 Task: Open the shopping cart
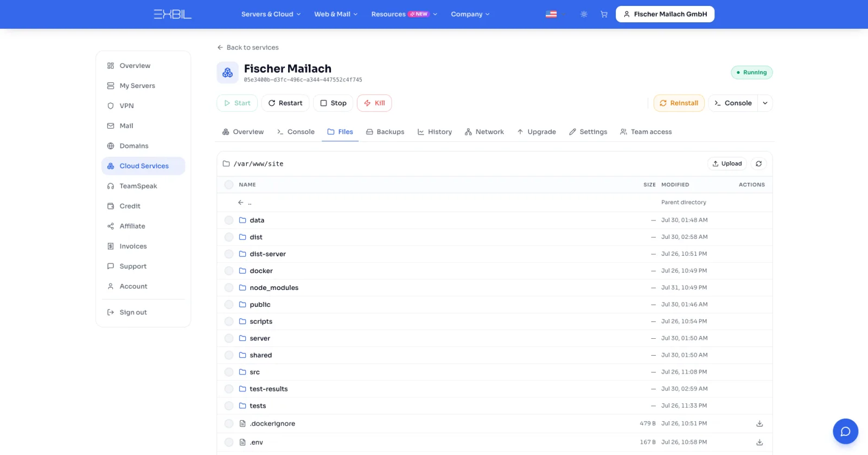tap(604, 14)
